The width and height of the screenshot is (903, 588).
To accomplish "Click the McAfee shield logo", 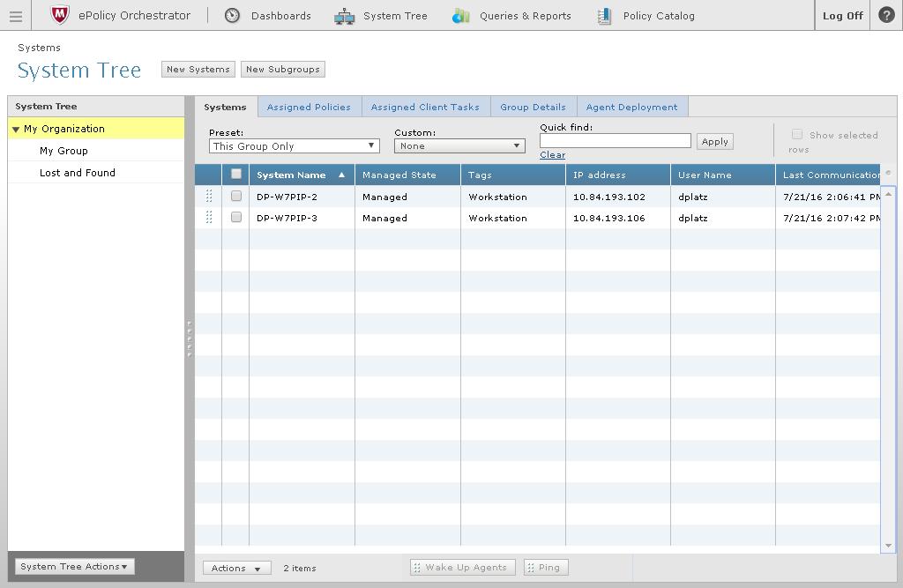I will 59,15.
